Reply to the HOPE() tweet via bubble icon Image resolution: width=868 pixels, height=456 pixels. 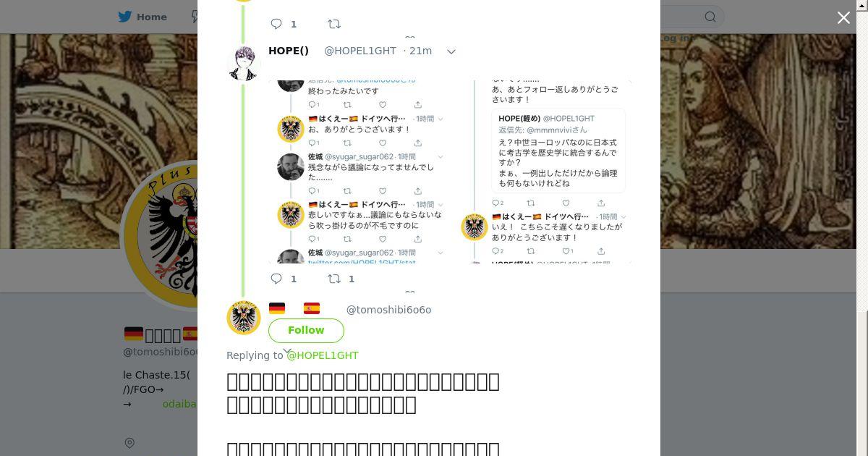[276, 279]
